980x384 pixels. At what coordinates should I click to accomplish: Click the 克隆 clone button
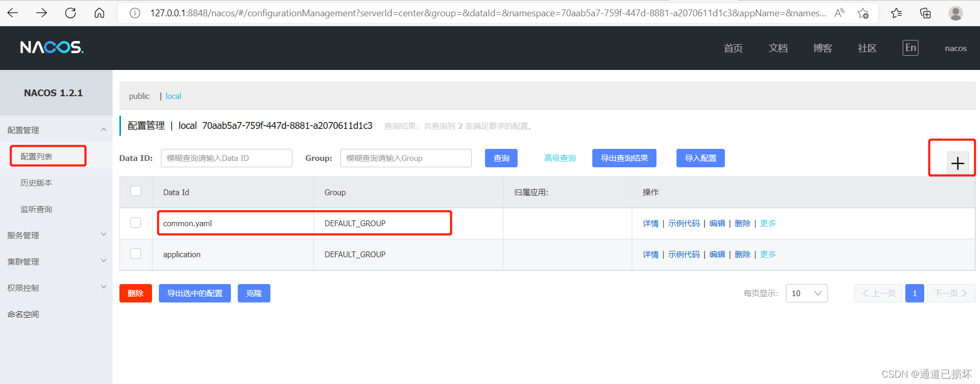pyautogui.click(x=254, y=293)
